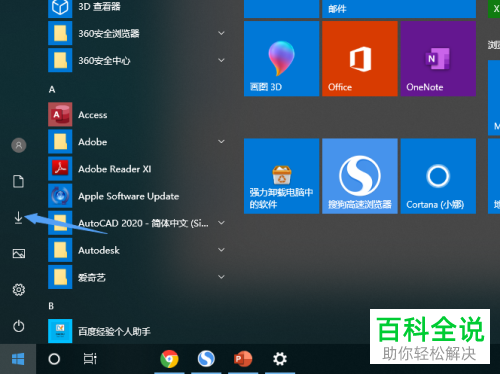
Task: Open the 强力卸载电脑中的软件 tile
Action: [x=281, y=176]
